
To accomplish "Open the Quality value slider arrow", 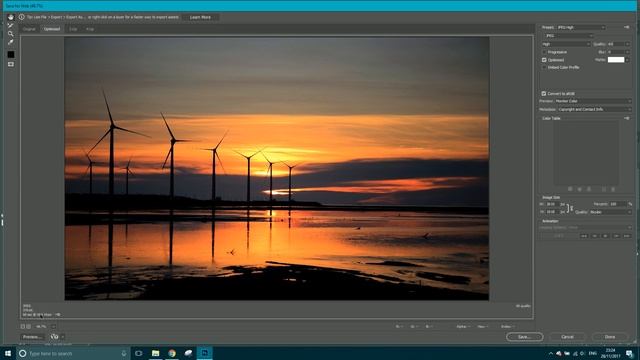I will pos(627,44).
